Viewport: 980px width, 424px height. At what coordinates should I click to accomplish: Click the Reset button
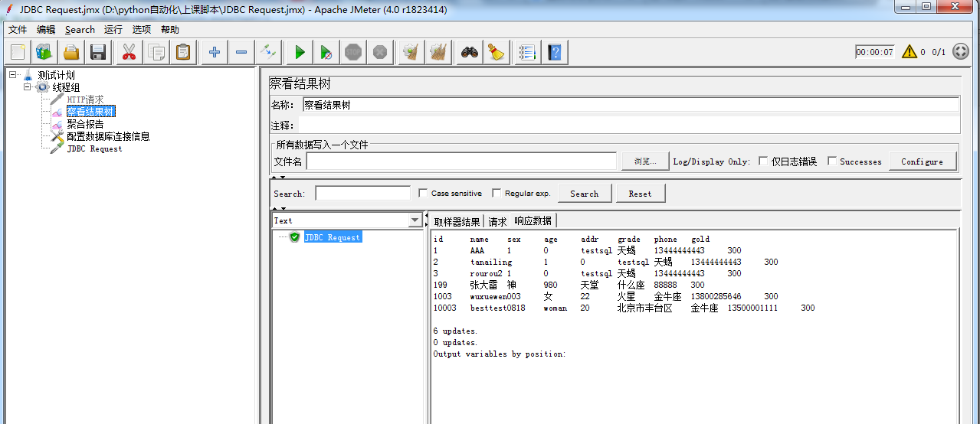pyautogui.click(x=640, y=194)
